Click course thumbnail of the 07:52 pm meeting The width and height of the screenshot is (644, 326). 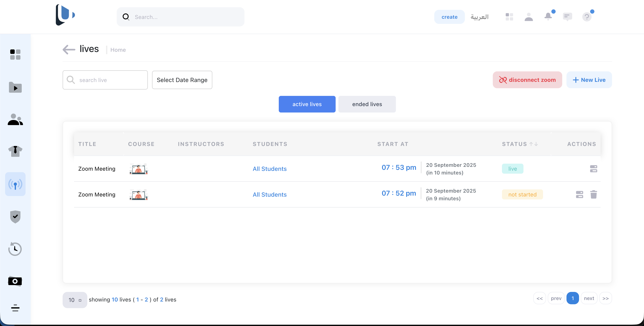click(138, 195)
